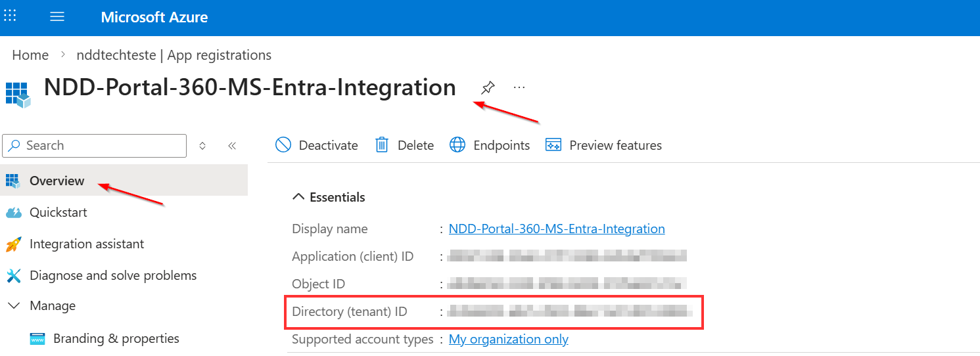Viewport: 980px width, 356px height.
Task: Open the Azure app launcher grid icon
Action: (11, 17)
